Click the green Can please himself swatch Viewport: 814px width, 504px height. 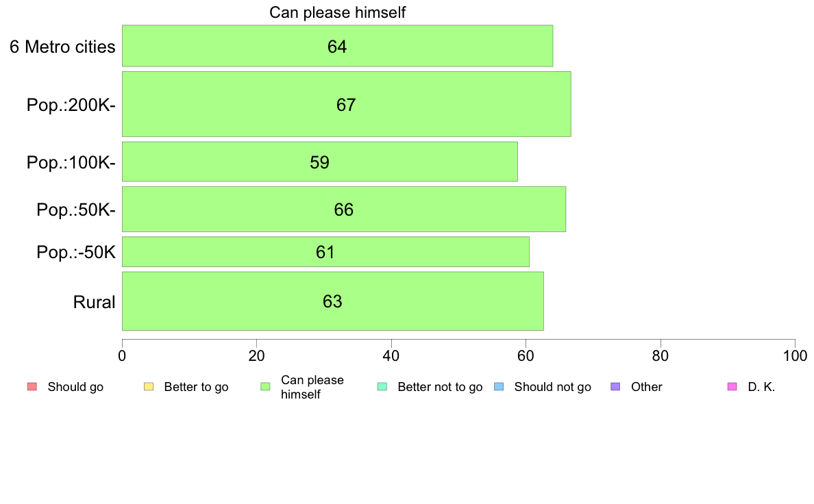click(265, 387)
